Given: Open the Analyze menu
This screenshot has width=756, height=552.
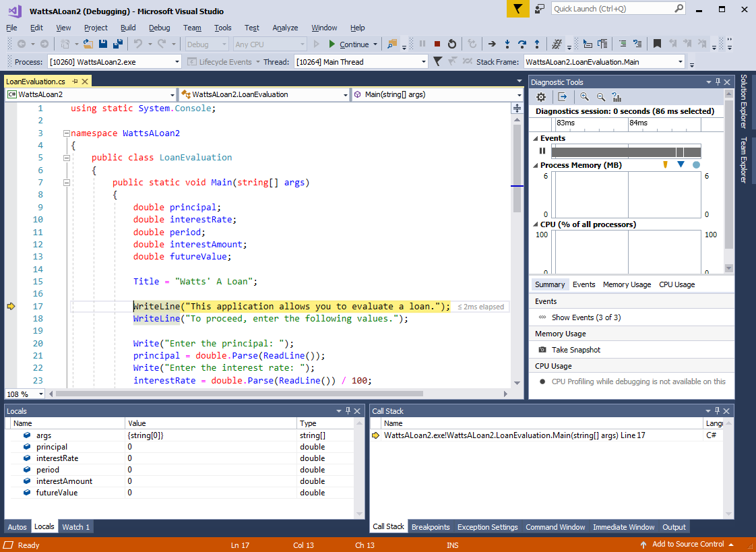Looking at the screenshot, I should (x=285, y=28).
